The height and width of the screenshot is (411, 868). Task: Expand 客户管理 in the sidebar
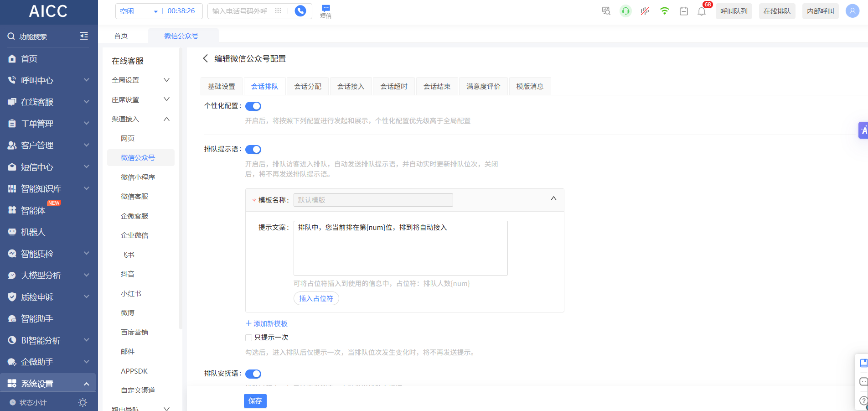pyautogui.click(x=49, y=145)
